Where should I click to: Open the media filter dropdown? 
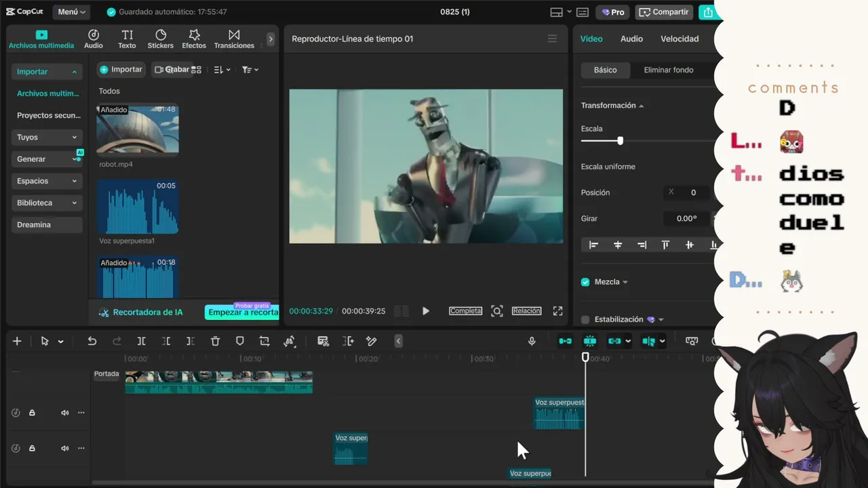coord(250,70)
